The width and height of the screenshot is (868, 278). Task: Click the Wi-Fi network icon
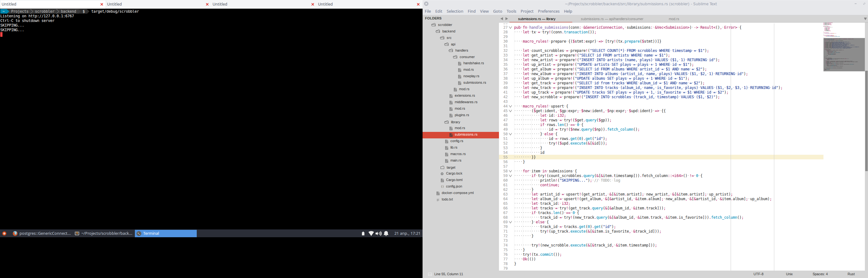(x=371, y=234)
